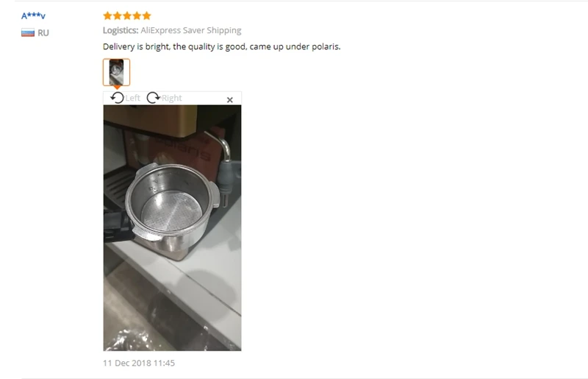588x379 pixels.
Task: Click the second orange rating star
Action: tap(118, 15)
